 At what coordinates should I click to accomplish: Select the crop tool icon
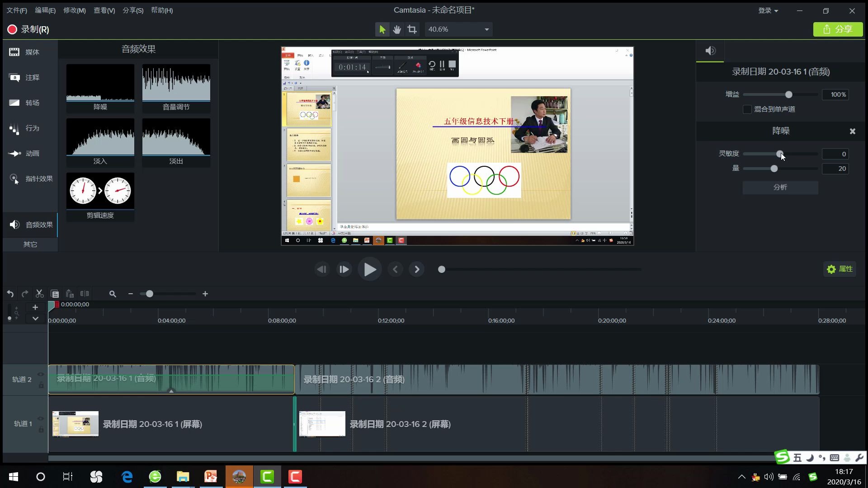(412, 29)
